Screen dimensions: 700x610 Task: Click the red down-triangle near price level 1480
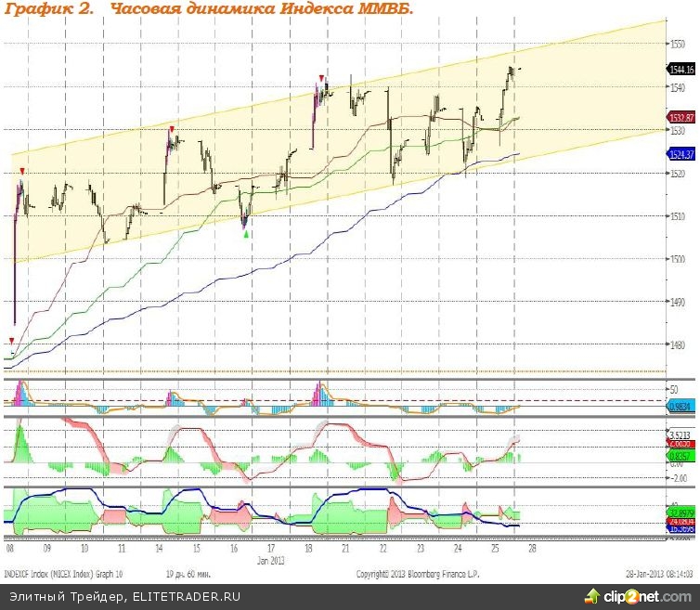click(x=12, y=341)
